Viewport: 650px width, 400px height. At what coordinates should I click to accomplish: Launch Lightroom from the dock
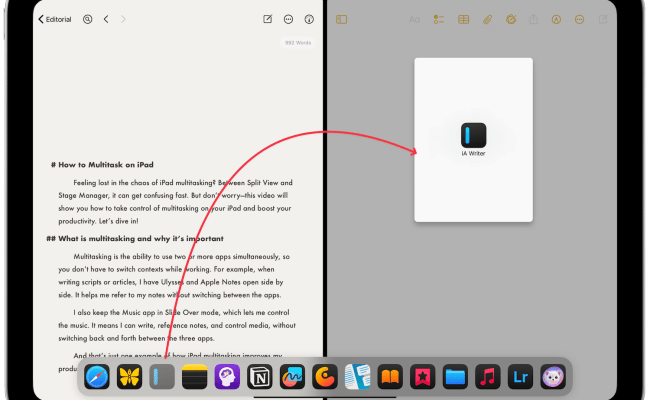coord(520,377)
